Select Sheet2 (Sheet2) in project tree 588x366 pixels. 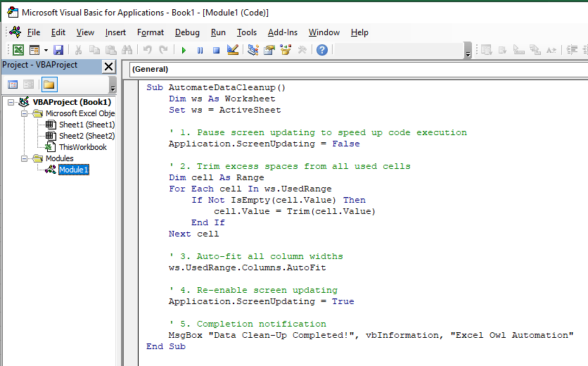[87, 136]
